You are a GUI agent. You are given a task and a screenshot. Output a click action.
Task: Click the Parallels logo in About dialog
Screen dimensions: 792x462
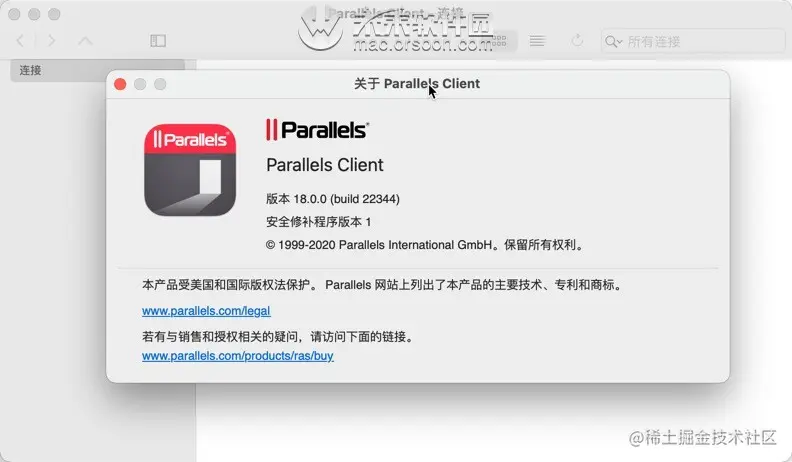tap(317, 130)
